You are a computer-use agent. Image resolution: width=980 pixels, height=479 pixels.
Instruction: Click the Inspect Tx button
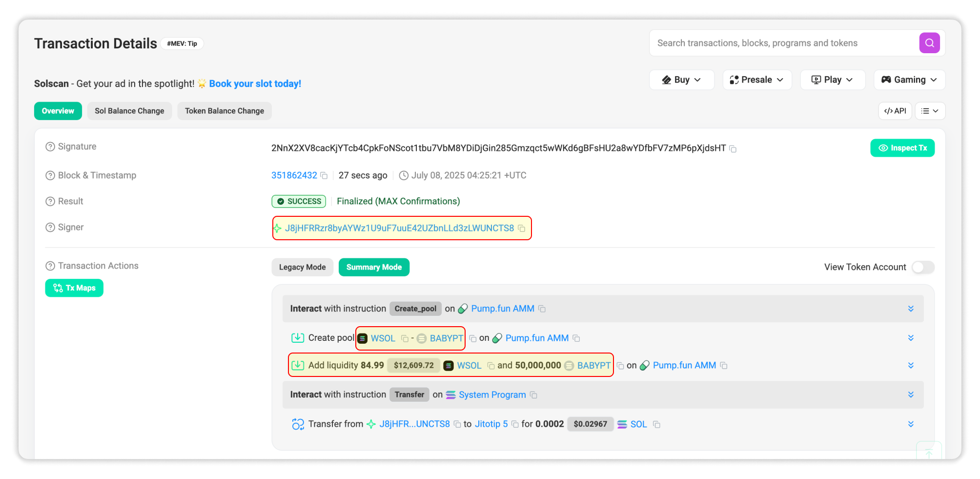pos(902,148)
